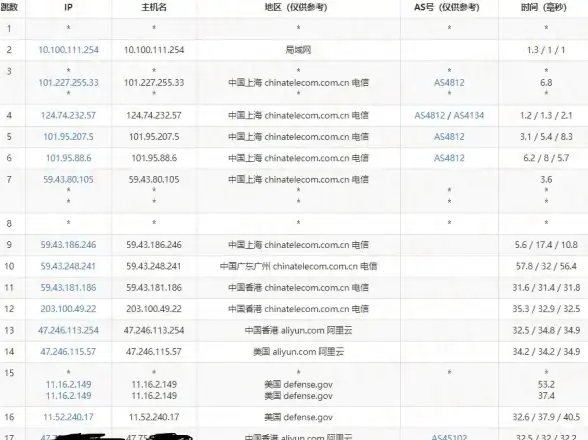Select time value 1.2 / 1.3 / 2.1
The width and height of the screenshot is (588, 440).
[546, 115]
